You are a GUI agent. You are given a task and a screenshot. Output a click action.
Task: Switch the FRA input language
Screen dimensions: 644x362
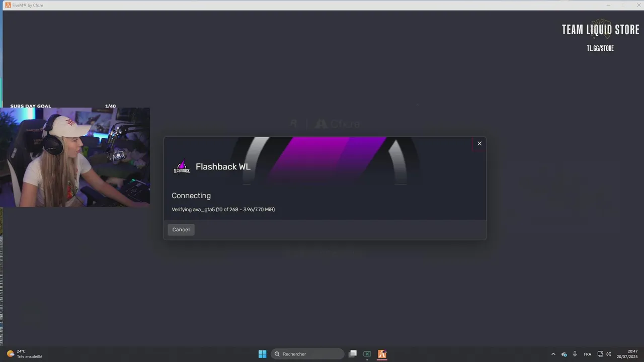pyautogui.click(x=587, y=354)
